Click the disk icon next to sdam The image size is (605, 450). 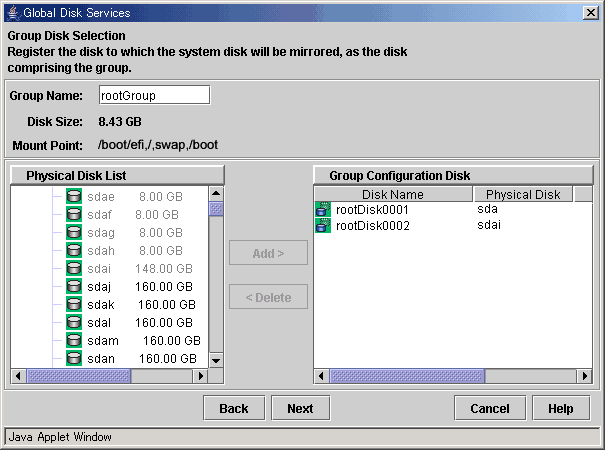pyautogui.click(x=74, y=340)
